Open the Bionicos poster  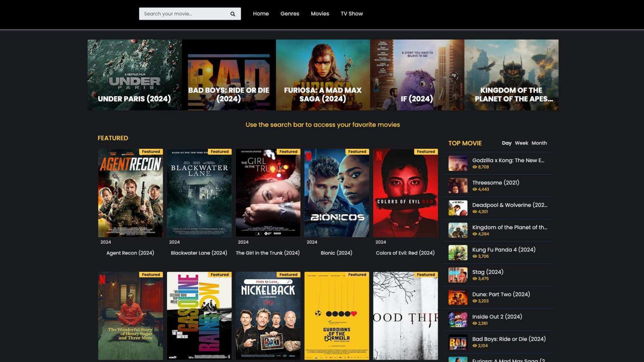click(x=337, y=193)
